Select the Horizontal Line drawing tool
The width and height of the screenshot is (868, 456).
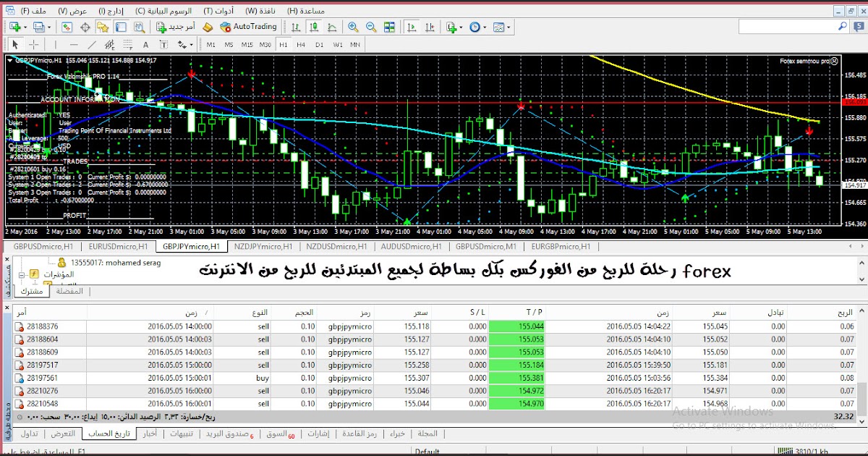coord(74,45)
